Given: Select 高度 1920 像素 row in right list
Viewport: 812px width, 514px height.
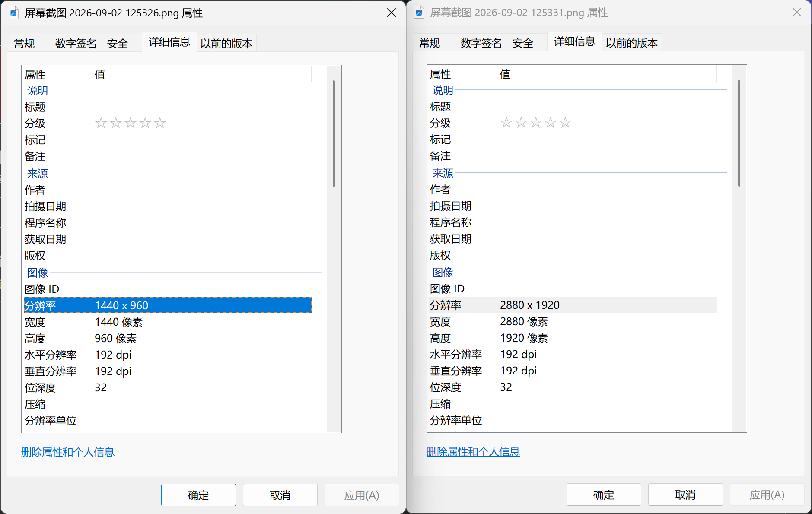Looking at the screenshot, I should click(573, 338).
